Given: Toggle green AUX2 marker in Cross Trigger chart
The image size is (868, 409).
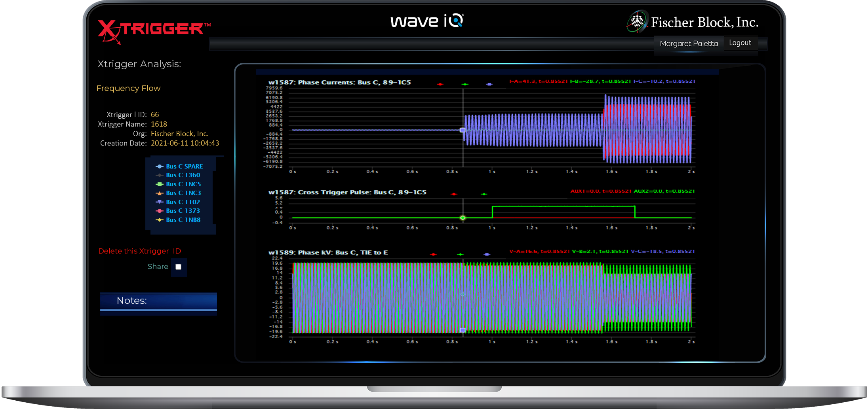Looking at the screenshot, I should point(484,194).
